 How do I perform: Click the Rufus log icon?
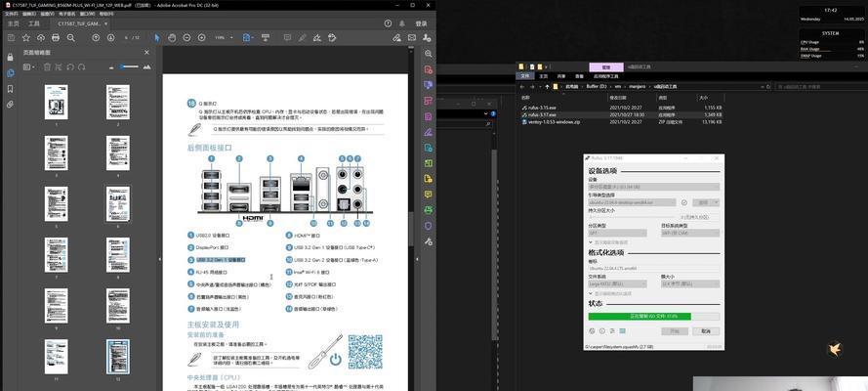623,330
